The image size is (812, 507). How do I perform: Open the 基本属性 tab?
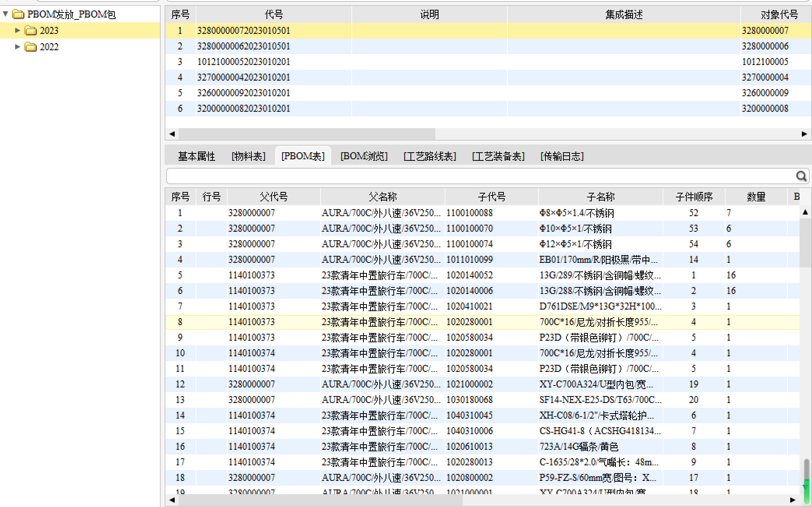coord(196,156)
